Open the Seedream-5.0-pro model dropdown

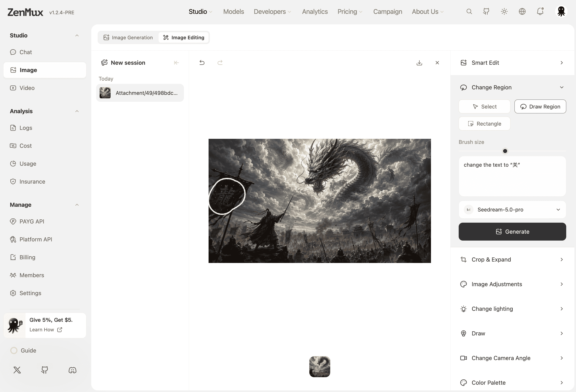[512, 209]
